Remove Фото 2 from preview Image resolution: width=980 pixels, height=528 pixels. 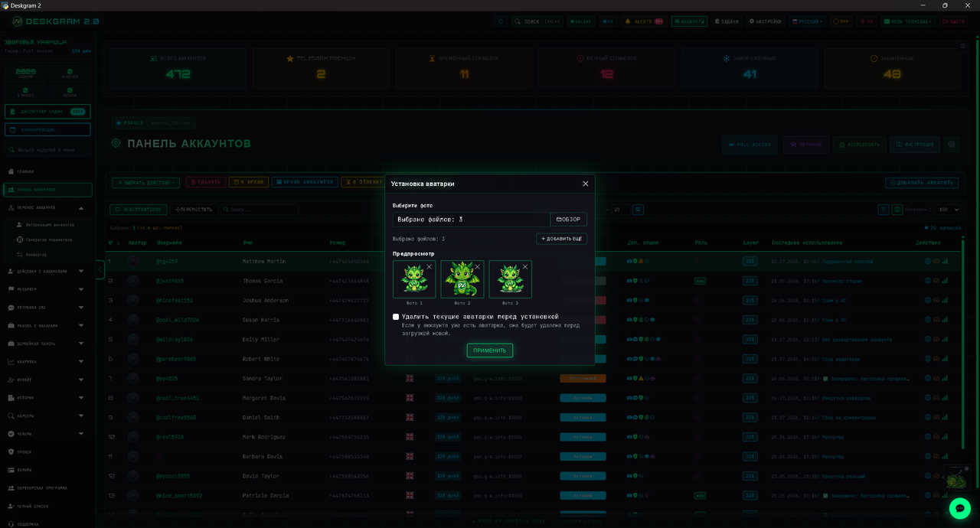pyautogui.click(x=477, y=267)
